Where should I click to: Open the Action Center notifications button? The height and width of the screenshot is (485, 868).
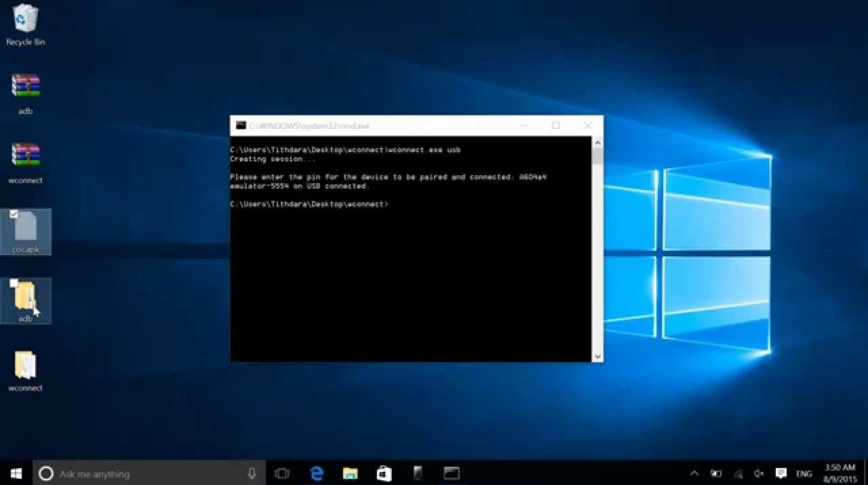coord(781,473)
